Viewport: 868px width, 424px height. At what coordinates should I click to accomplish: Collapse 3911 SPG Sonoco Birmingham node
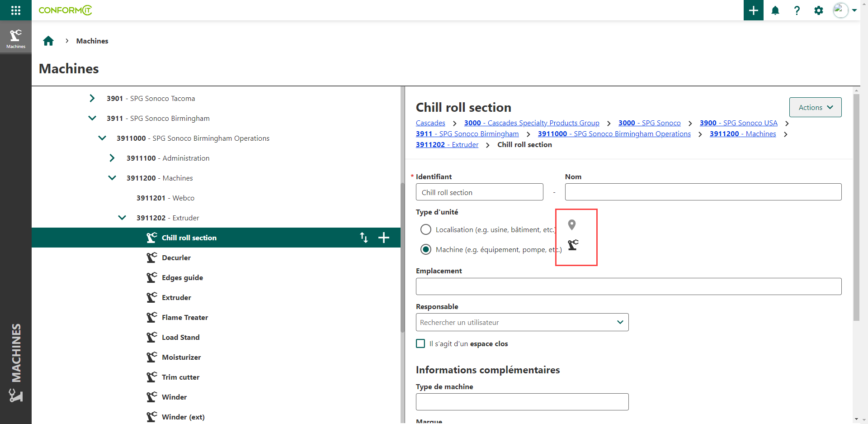[92, 118]
